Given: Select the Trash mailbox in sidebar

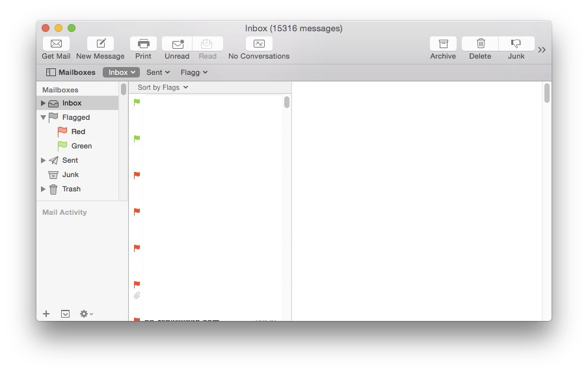Looking at the screenshot, I should 77,189.
